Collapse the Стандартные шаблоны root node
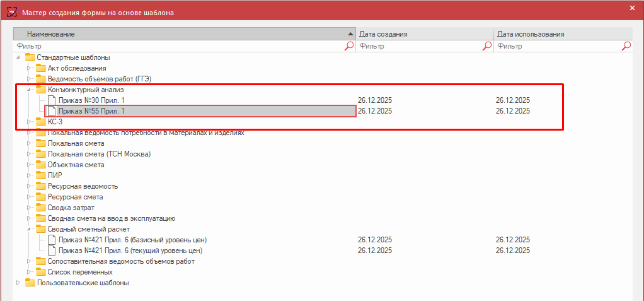Image resolution: width=644 pixels, height=301 pixels. pos(18,57)
